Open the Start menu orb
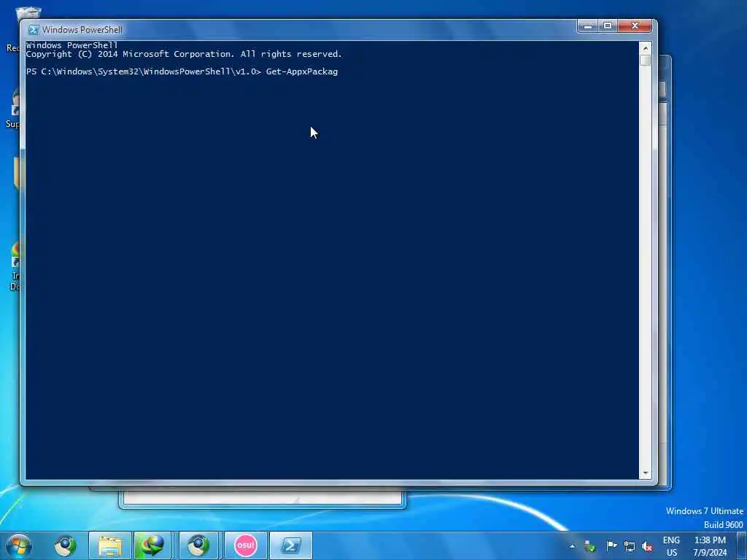Viewport: 747px width, 560px height. click(19, 545)
